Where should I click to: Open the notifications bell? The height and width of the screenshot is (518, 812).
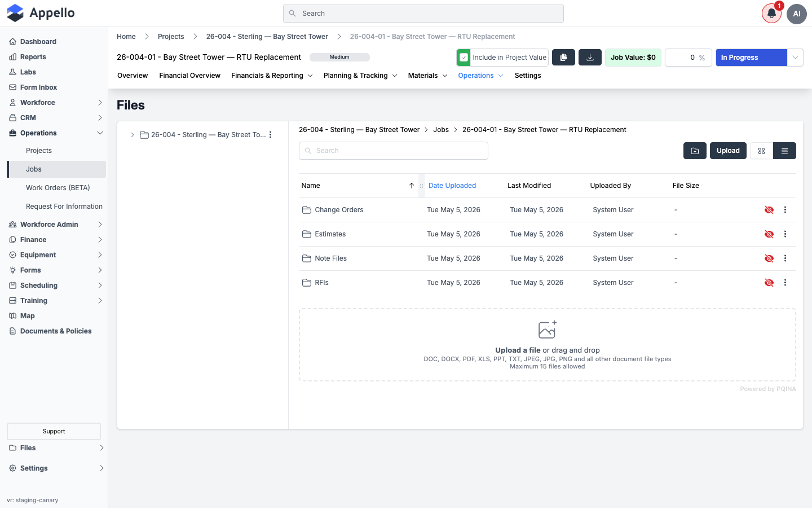[x=771, y=14]
